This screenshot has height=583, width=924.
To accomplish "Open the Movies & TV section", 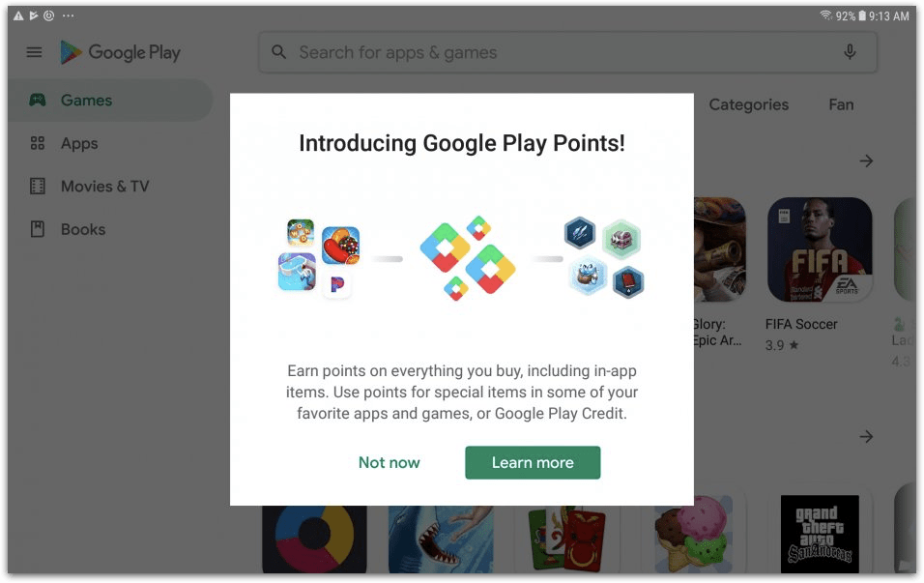I will [106, 187].
